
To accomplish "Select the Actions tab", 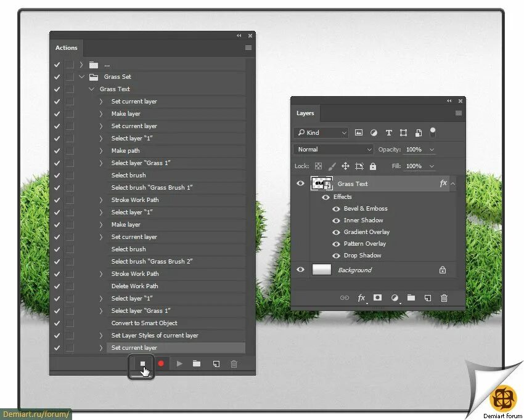I will tap(67, 48).
